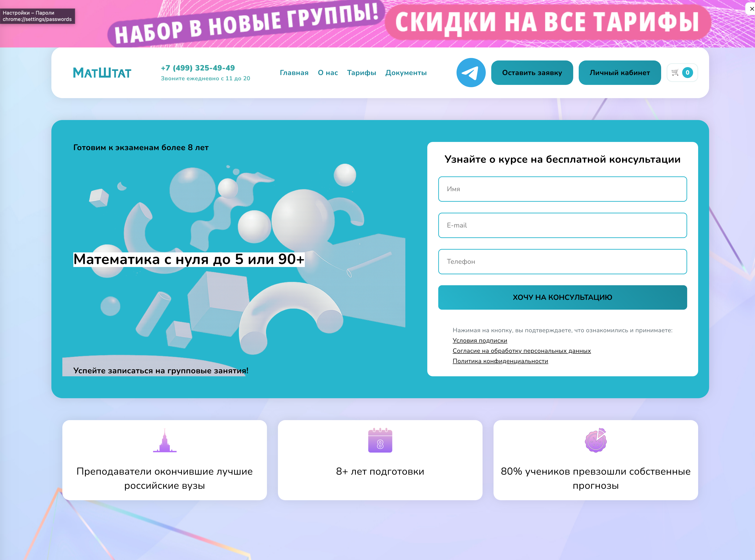Open the Условия подписки link

(x=480, y=340)
